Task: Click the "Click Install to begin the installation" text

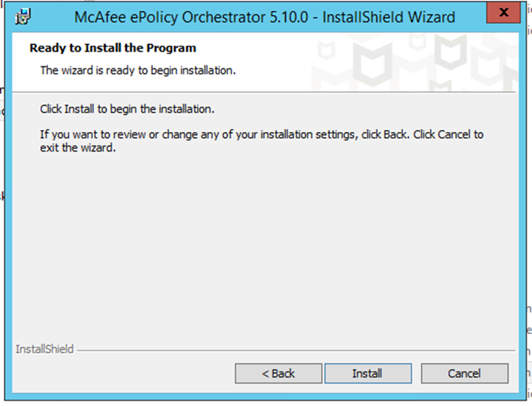Action: [x=128, y=109]
